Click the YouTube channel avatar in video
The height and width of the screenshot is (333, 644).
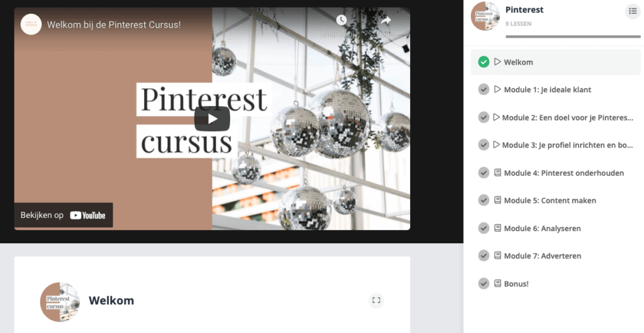pos(31,25)
